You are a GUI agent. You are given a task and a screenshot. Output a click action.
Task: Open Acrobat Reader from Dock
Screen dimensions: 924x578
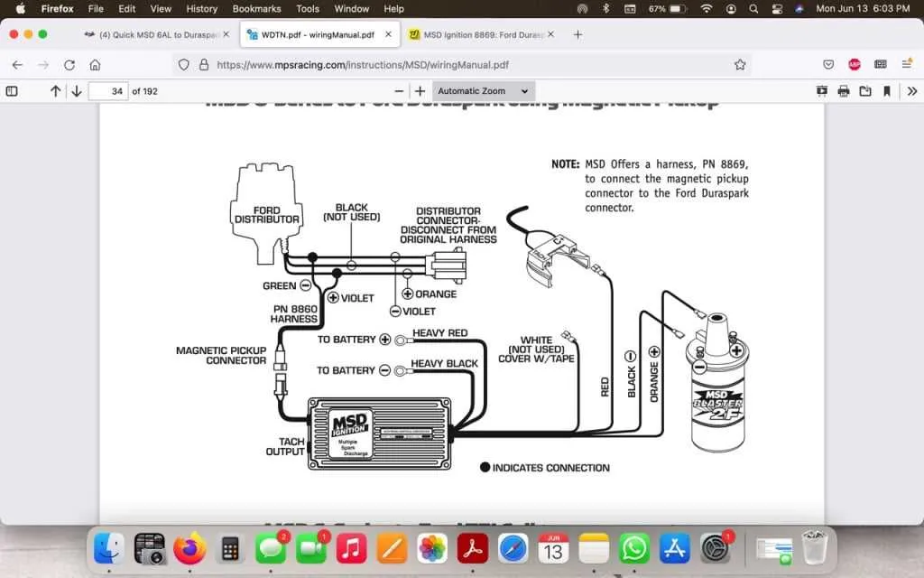[x=472, y=548]
